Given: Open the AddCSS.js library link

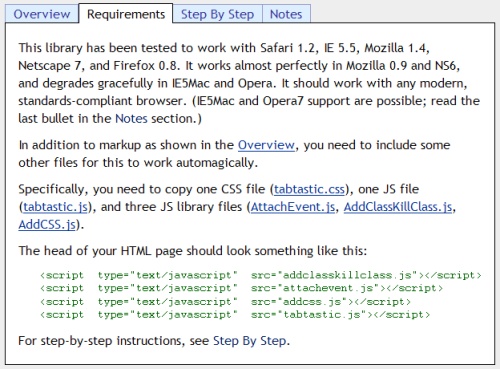Looking at the screenshot, I should pyautogui.click(x=47, y=225).
